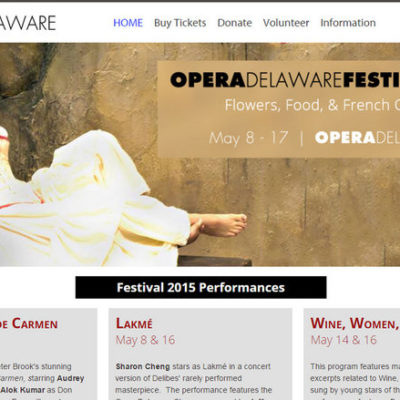Open the Information menu
This screenshot has height=400, width=400.
pyautogui.click(x=348, y=23)
